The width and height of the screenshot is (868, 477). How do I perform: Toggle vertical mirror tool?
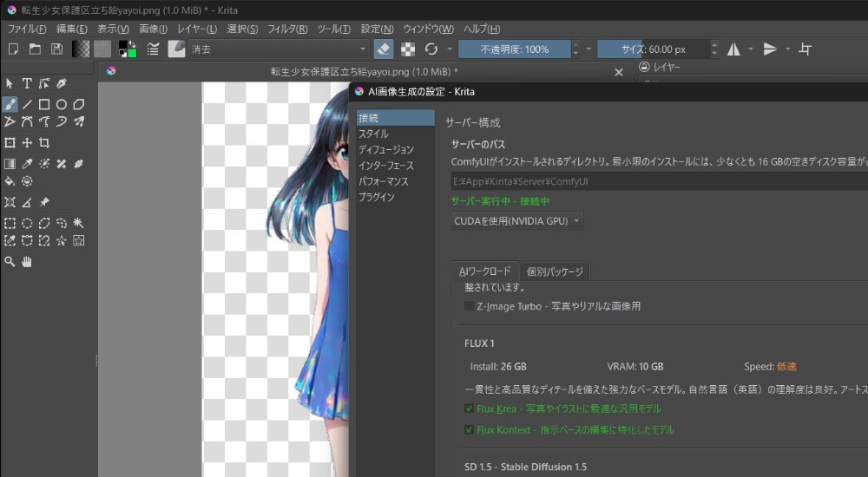click(770, 49)
